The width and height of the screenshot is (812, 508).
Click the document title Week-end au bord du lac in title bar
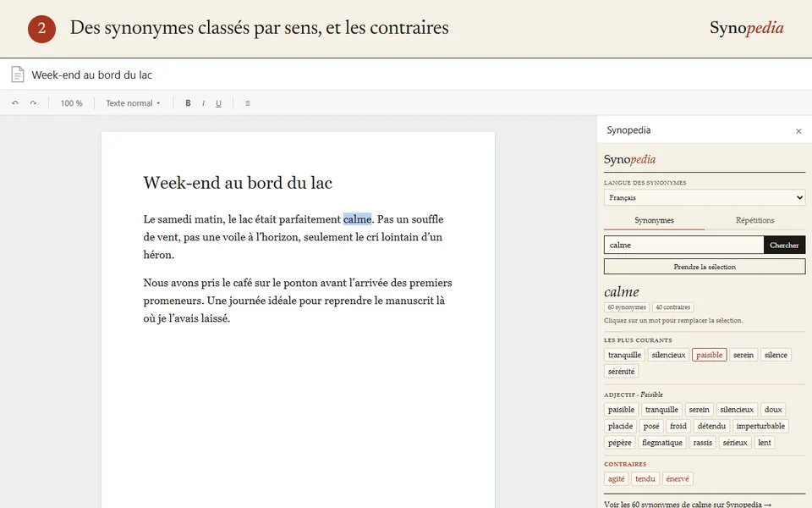coord(91,75)
